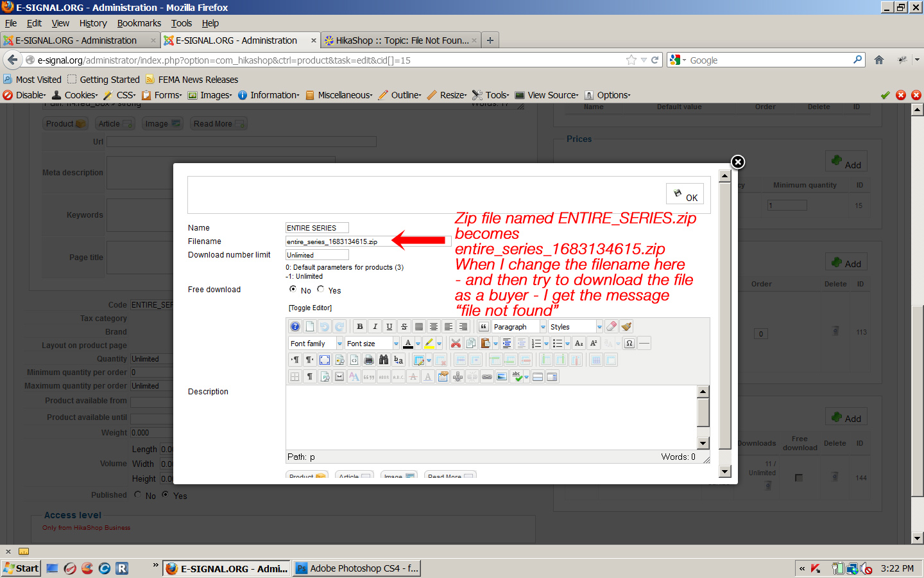Click the Blockquote editor icon

[484, 327]
